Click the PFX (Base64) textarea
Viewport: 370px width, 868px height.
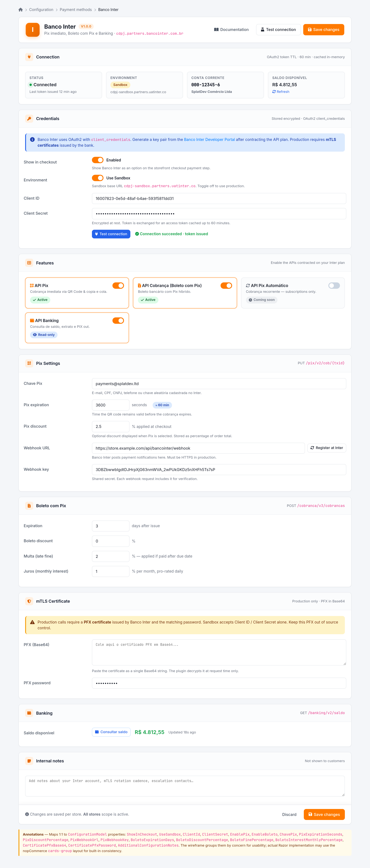[219, 652]
